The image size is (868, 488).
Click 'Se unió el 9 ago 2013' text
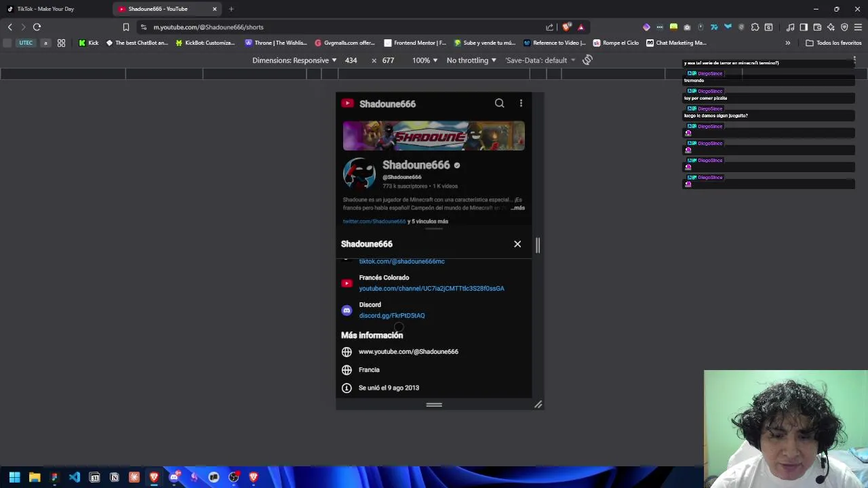pyautogui.click(x=389, y=388)
